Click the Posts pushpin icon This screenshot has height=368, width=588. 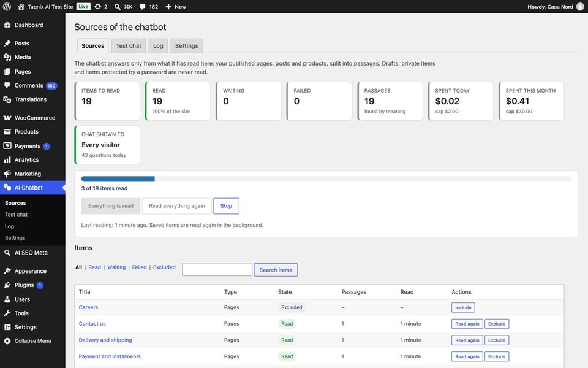(x=7, y=43)
